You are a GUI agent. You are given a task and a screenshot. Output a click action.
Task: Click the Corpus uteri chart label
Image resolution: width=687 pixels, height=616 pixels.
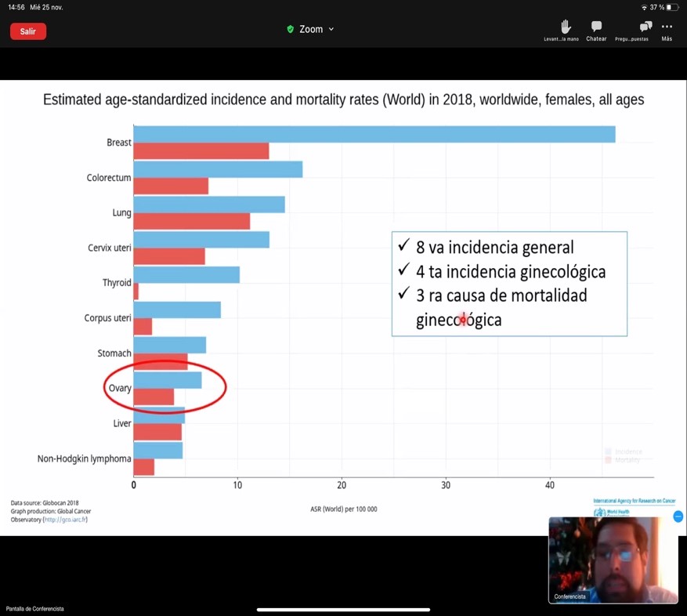point(108,318)
